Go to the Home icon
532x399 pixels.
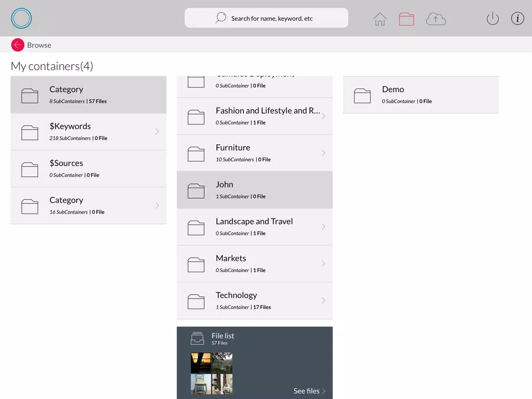click(380, 19)
